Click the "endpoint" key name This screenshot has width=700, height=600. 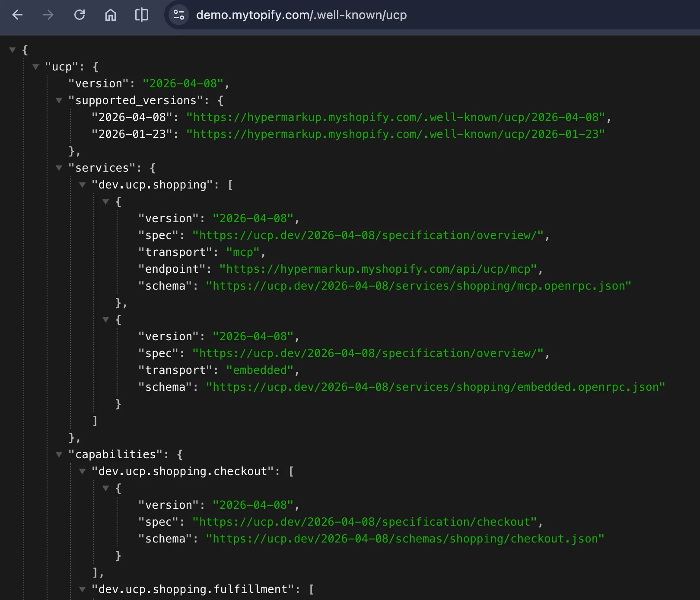(x=172, y=269)
